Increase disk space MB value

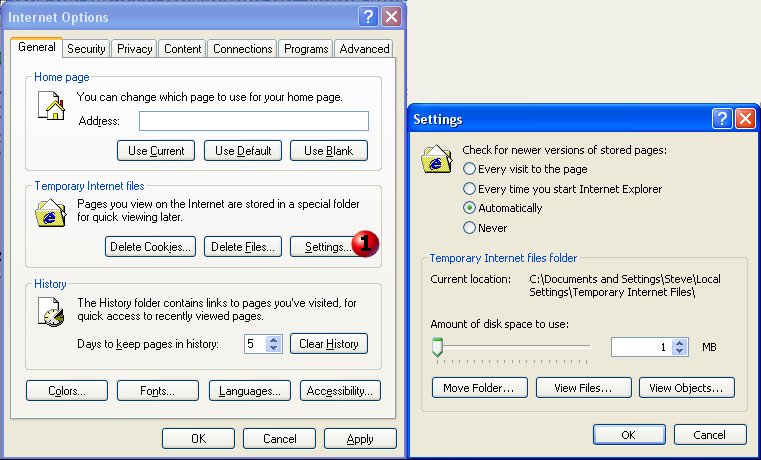680,343
